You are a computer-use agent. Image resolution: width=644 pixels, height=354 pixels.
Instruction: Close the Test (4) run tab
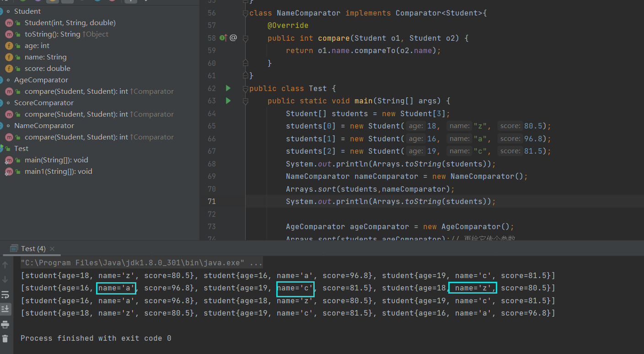[53, 249]
